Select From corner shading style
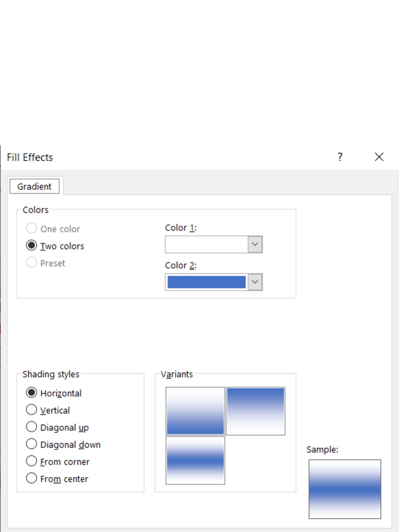 click(31, 461)
